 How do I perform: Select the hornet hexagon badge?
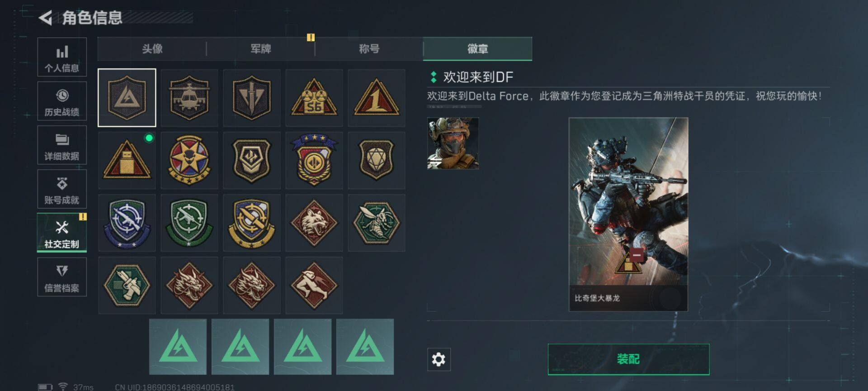[377, 223]
